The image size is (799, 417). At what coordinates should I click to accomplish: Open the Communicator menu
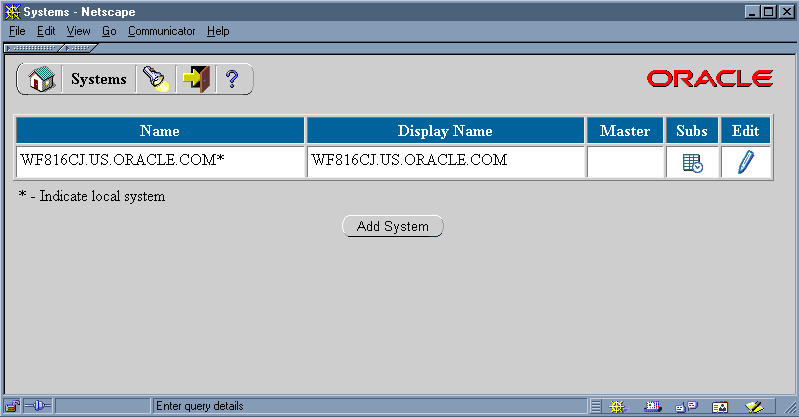point(161,31)
